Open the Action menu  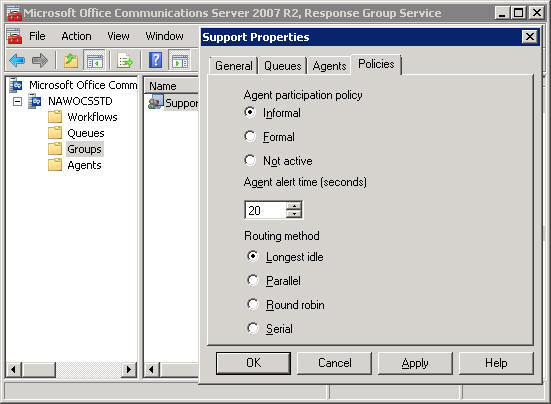(x=76, y=36)
